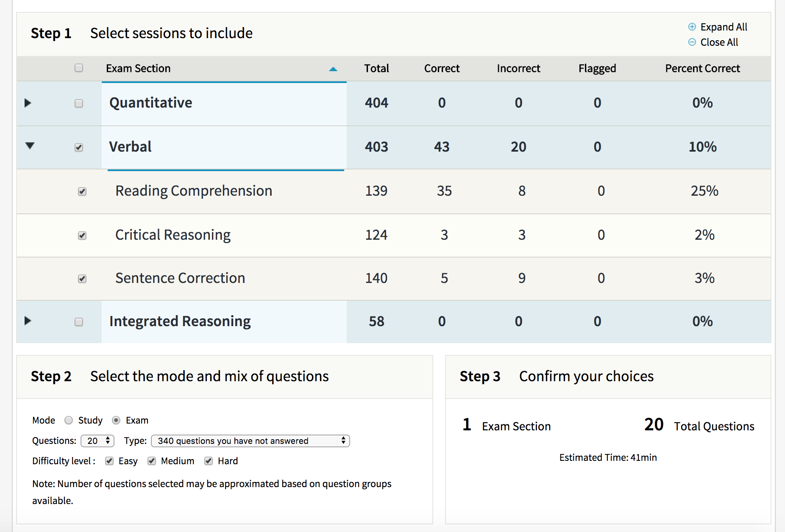The height and width of the screenshot is (532, 785).
Task: Expand the Quantitative section row
Action: (x=28, y=103)
